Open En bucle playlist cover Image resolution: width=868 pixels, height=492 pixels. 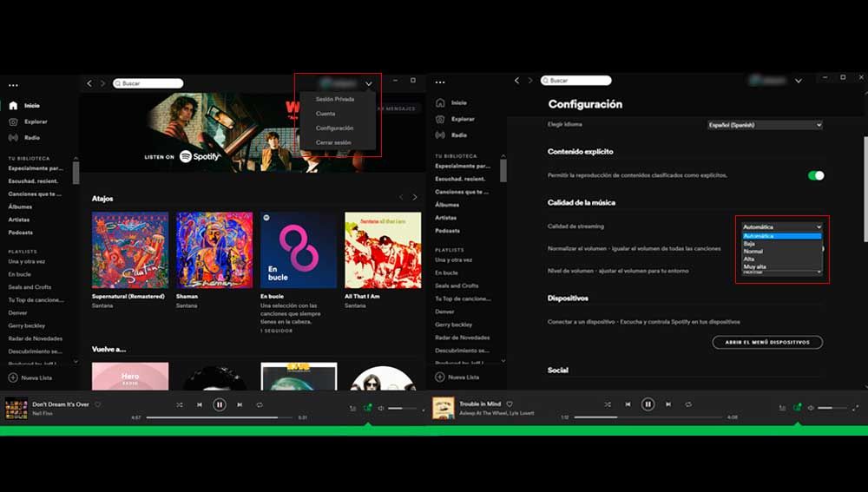coord(299,250)
